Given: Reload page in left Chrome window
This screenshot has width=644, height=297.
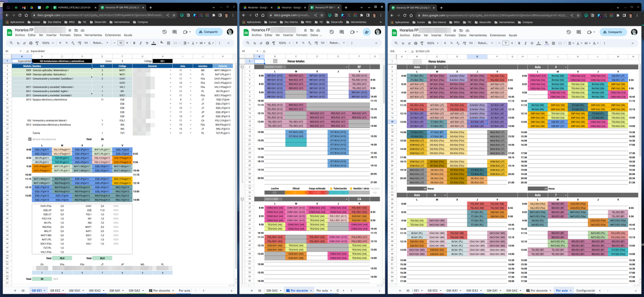Looking at the screenshot, I should tap(20, 15).
